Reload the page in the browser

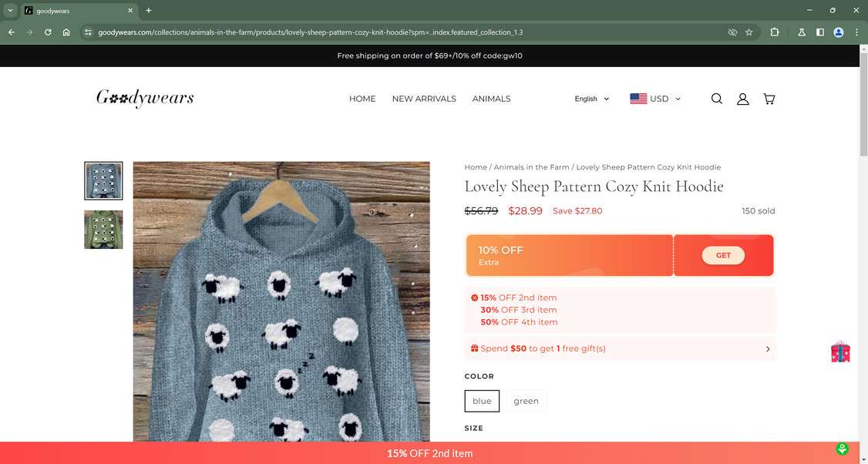(x=48, y=32)
